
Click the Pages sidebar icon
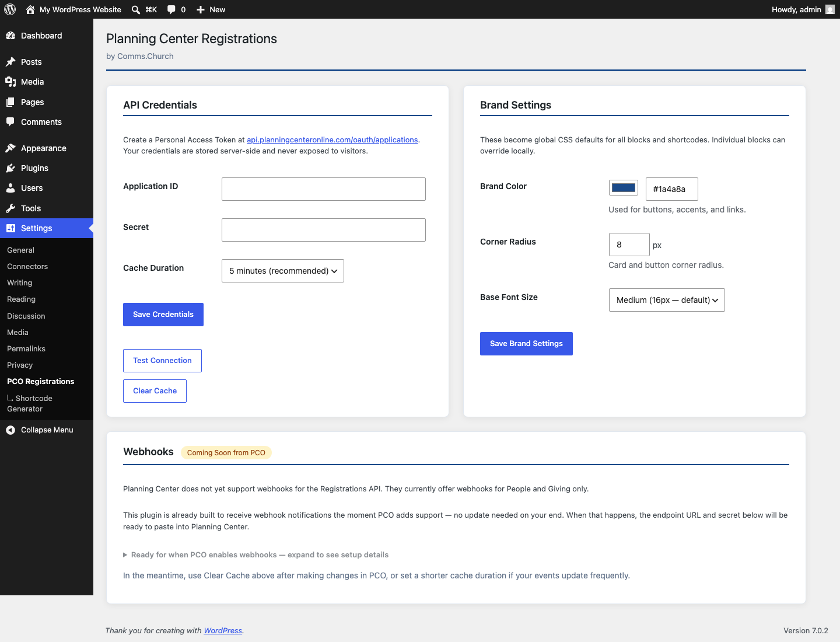(x=10, y=102)
